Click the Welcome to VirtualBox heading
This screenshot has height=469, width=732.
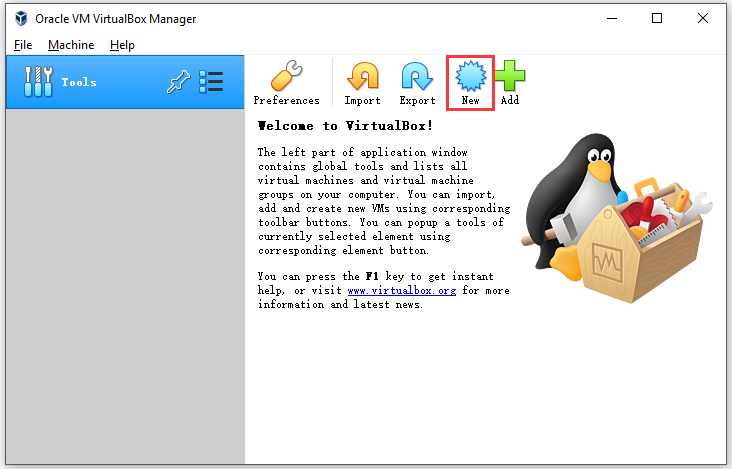(345, 126)
